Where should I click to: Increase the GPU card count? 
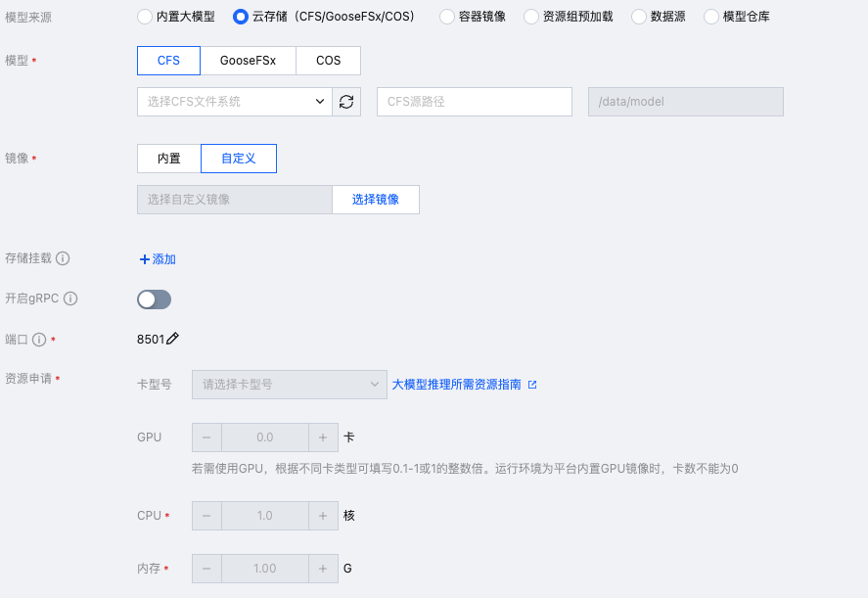(323, 437)
